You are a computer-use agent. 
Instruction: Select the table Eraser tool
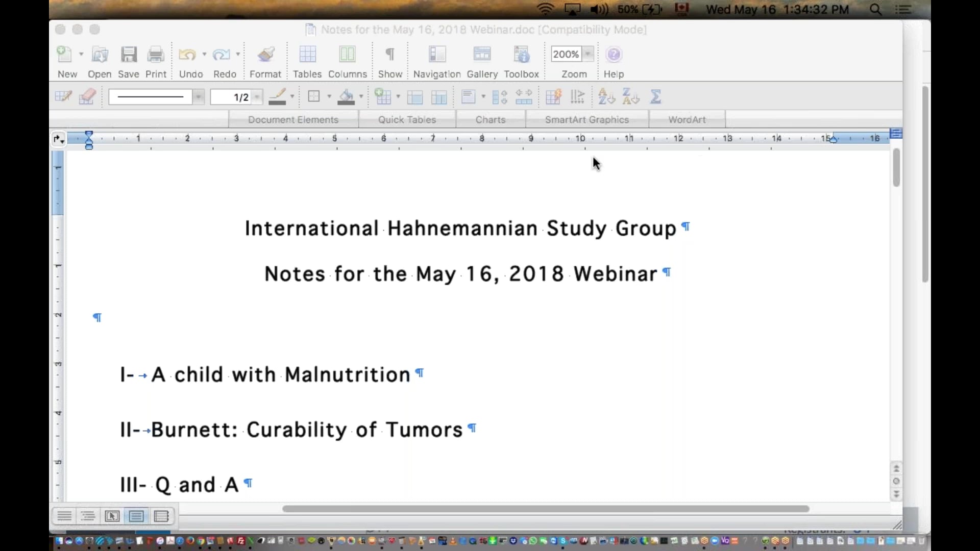click(x=87, y=96)
